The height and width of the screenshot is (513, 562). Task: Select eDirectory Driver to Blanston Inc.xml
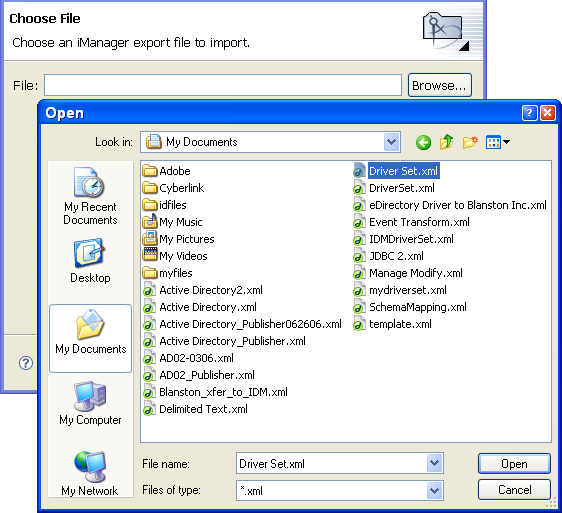pos(450,205)
